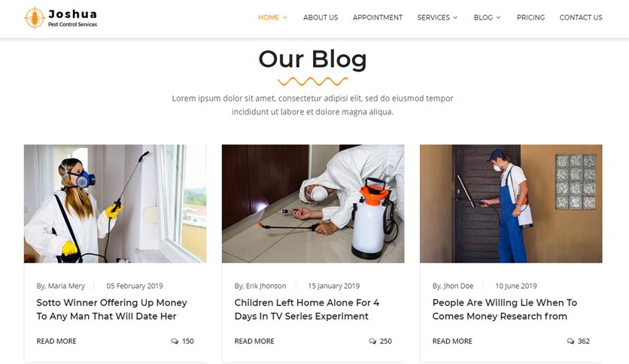Screen dimensions: 629x364
Task: Open the worker kneeling with sprayer image
Action: (313, 204)
